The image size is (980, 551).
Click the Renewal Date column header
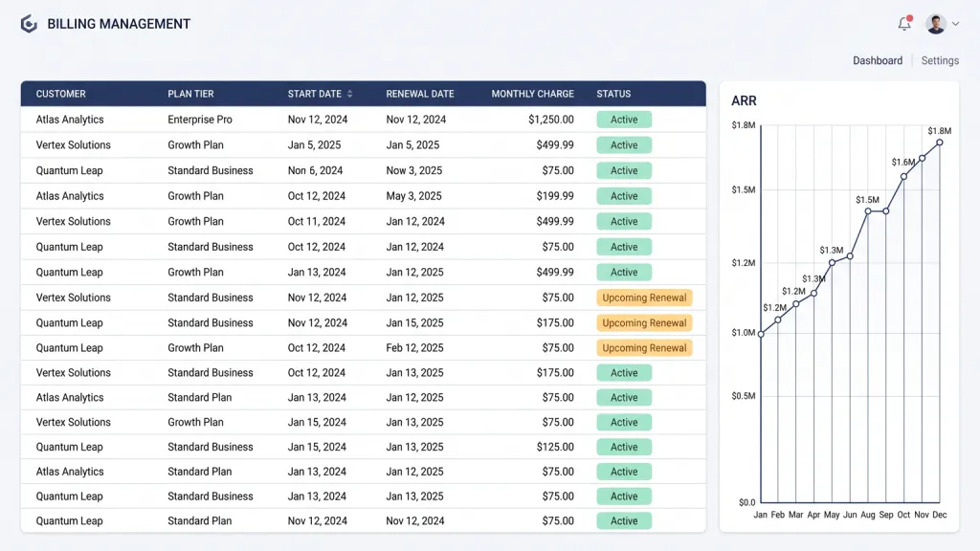pyautogui.click(x=420, y=94)
